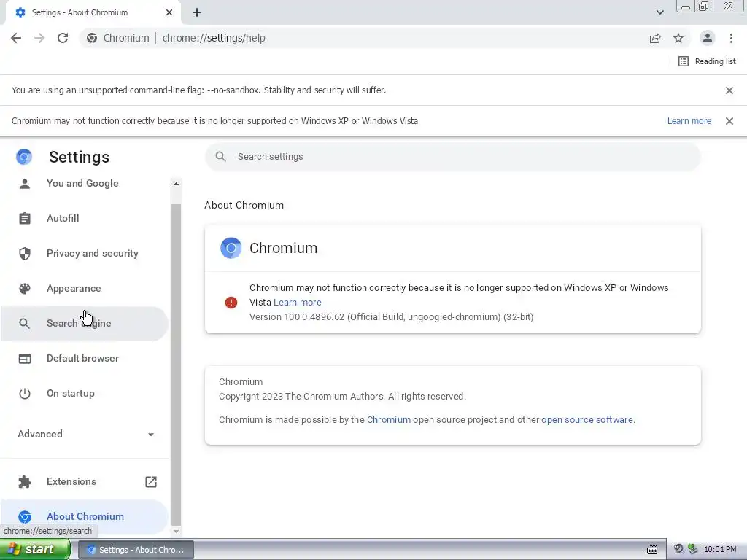Select About Chromium in sidebar

coord(85,516)
